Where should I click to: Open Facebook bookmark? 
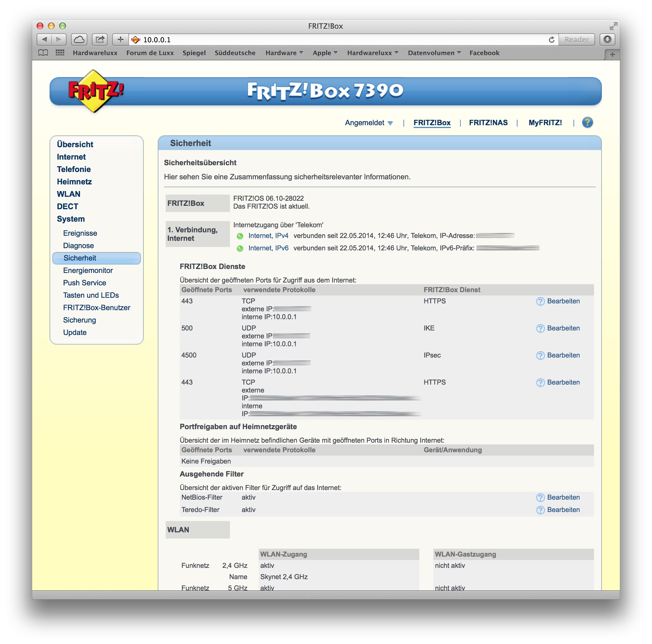[484, 53]
